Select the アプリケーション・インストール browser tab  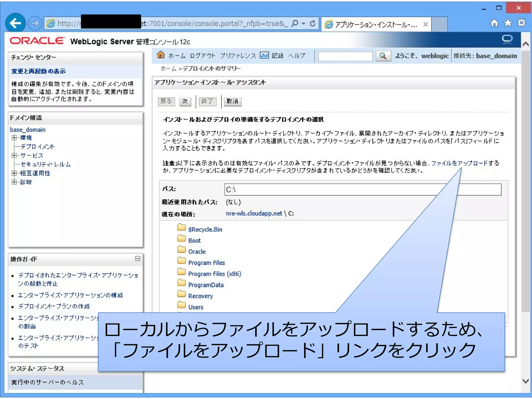point(375,24)
